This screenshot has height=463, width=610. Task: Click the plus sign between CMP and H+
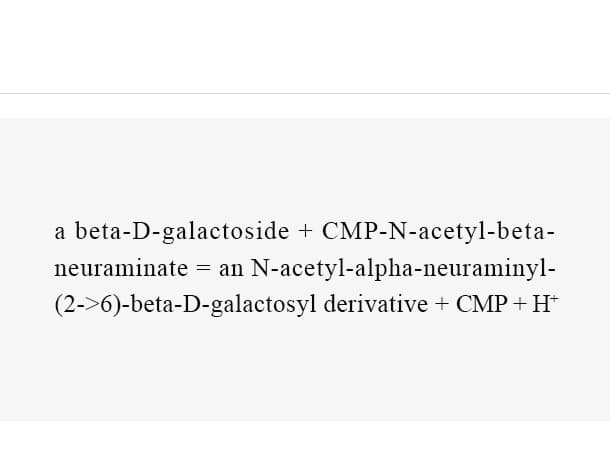pos(520,304)
